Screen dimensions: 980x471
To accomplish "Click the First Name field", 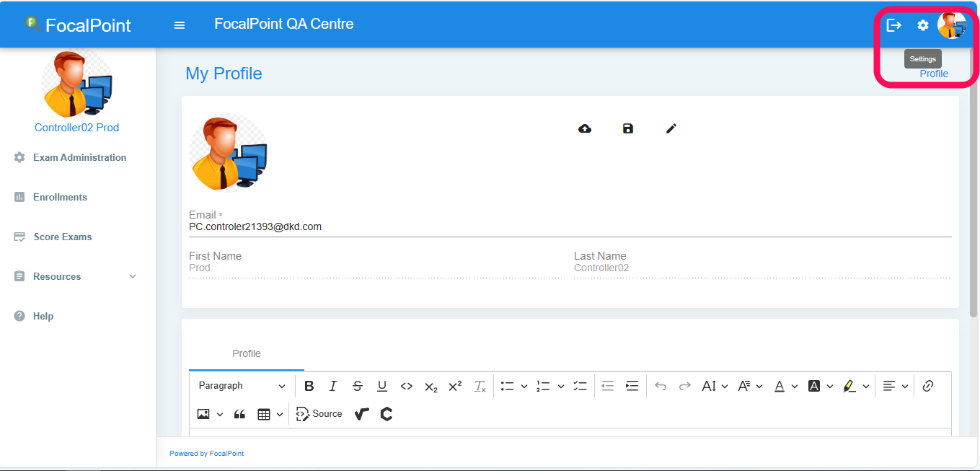I will tap(376, 268).
